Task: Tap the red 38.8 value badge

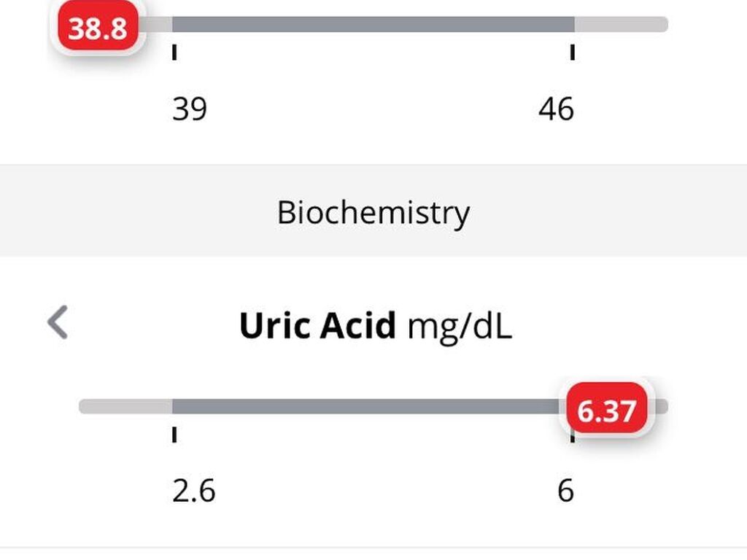Action: tap(98, 26)
